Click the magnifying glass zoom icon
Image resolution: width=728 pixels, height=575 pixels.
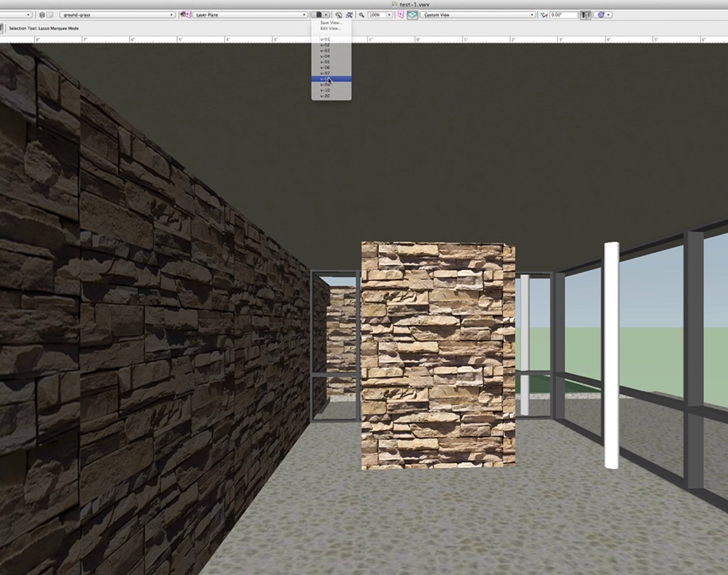tap(362, 15)
